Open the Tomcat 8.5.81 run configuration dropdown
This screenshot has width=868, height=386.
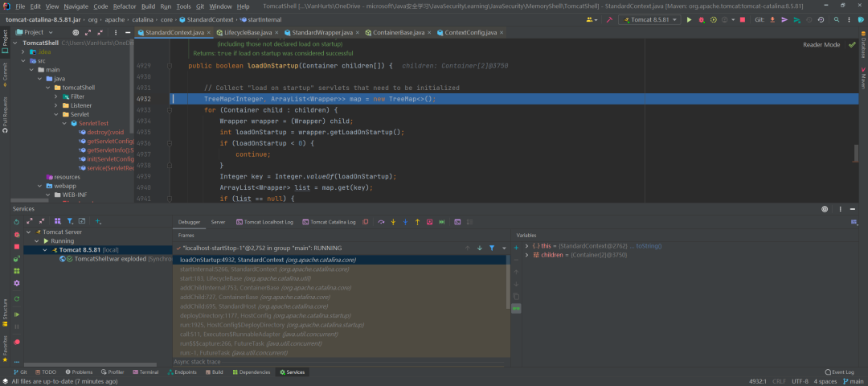click(x=649, y=19)
